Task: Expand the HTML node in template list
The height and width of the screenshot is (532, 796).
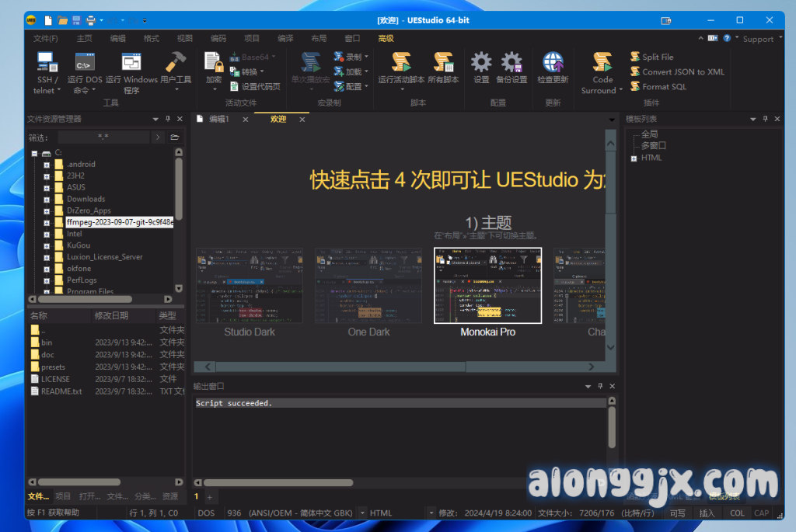Action: click(634, 158)
